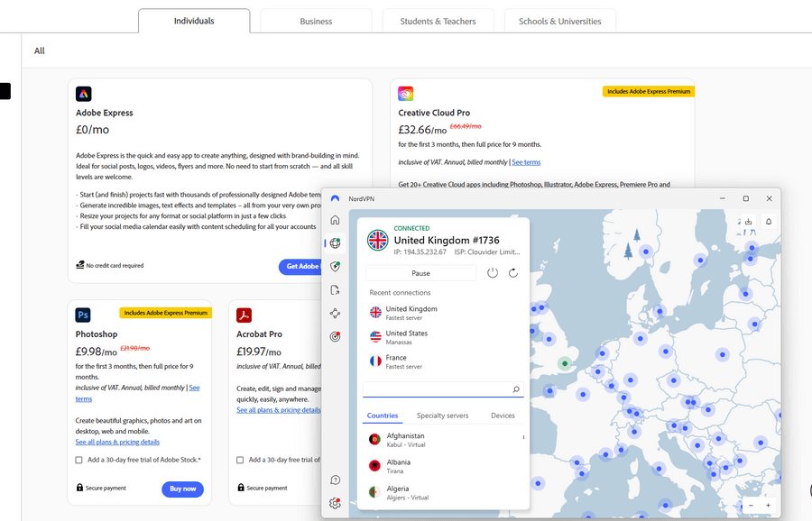812x521 pixels.
Task: Select Albania in the countries list
Action: click(443, 466)
